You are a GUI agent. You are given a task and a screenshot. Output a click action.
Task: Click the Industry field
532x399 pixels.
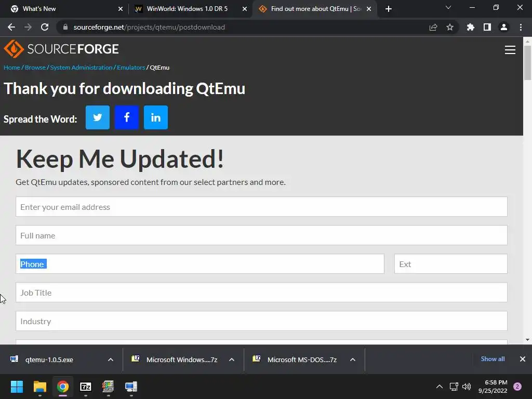pyautogui.click(x=262, y=321)
